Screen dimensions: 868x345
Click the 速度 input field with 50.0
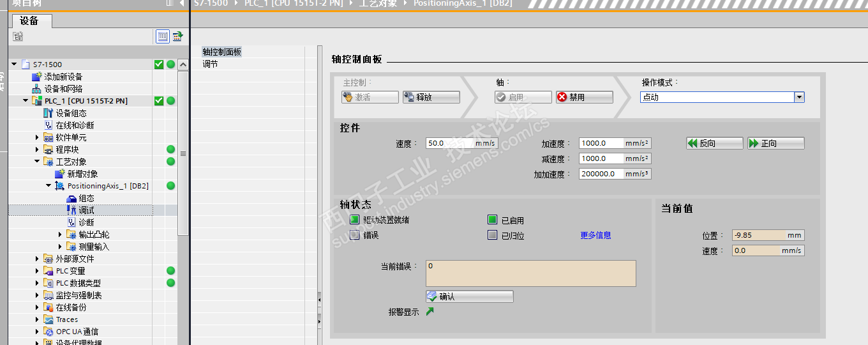(x=461, y=143)
